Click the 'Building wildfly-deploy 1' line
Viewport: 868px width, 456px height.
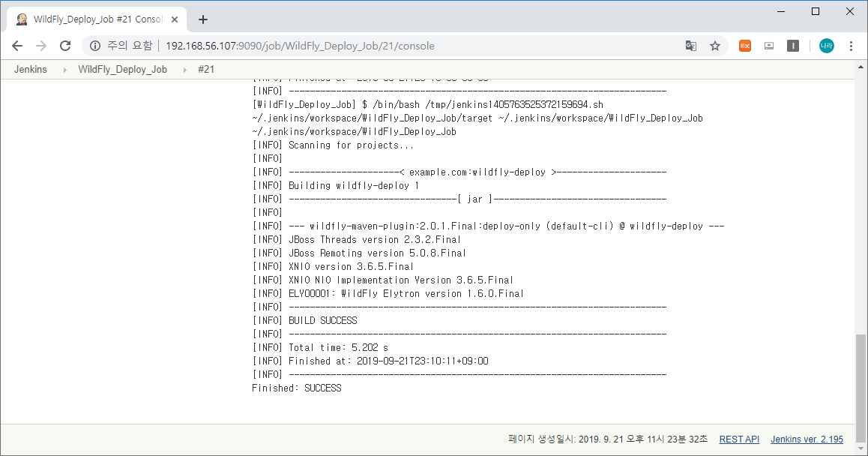point(336,185)
